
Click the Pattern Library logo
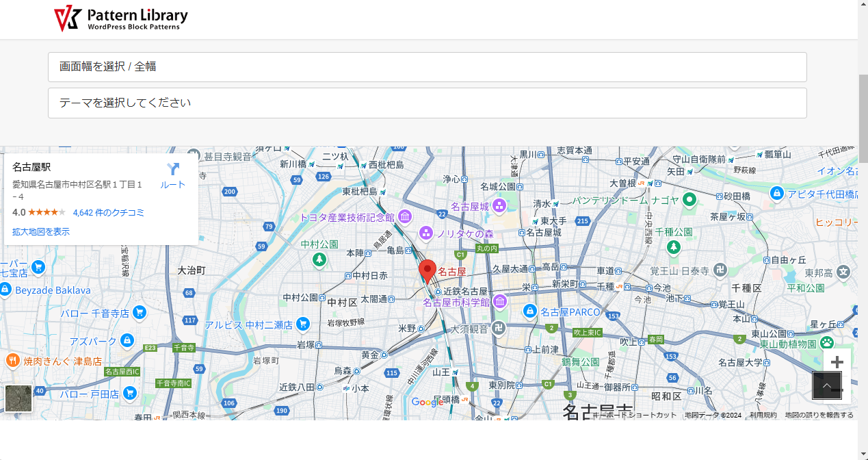pyautogui.click(x=121, y=18)
